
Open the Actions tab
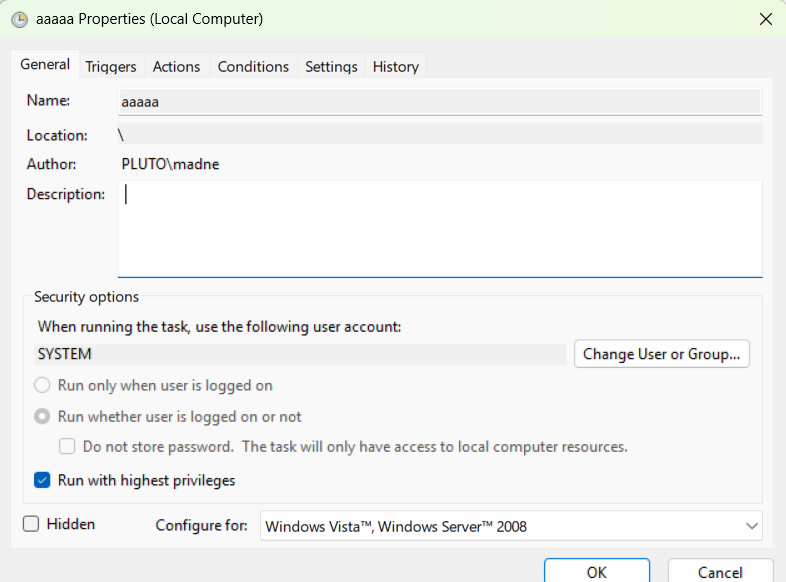point(176,67)
